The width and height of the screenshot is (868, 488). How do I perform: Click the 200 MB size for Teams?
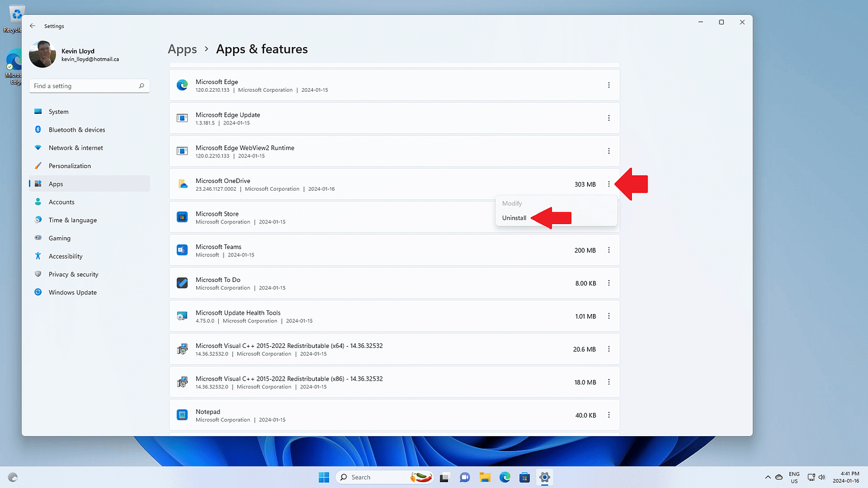coord(585,250)
